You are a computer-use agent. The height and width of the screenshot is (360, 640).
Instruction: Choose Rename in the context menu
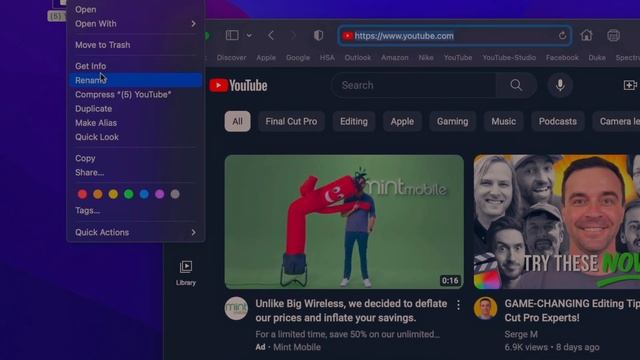pos(136,80)
